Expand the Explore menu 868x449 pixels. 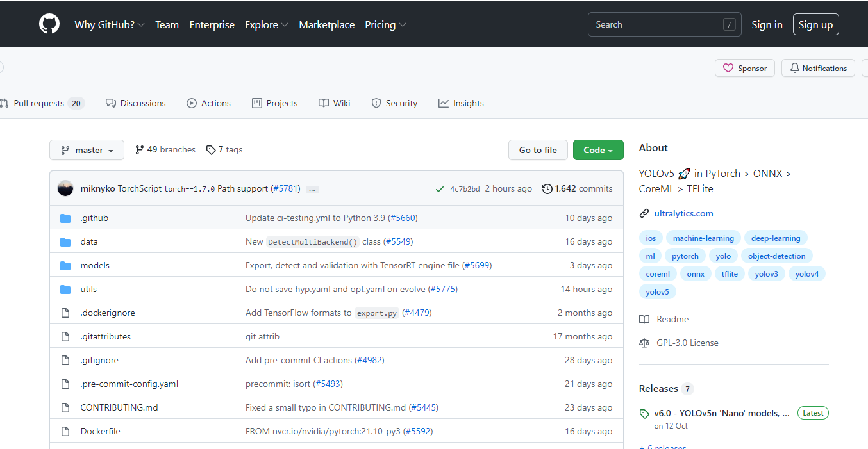tap(266, 25)
